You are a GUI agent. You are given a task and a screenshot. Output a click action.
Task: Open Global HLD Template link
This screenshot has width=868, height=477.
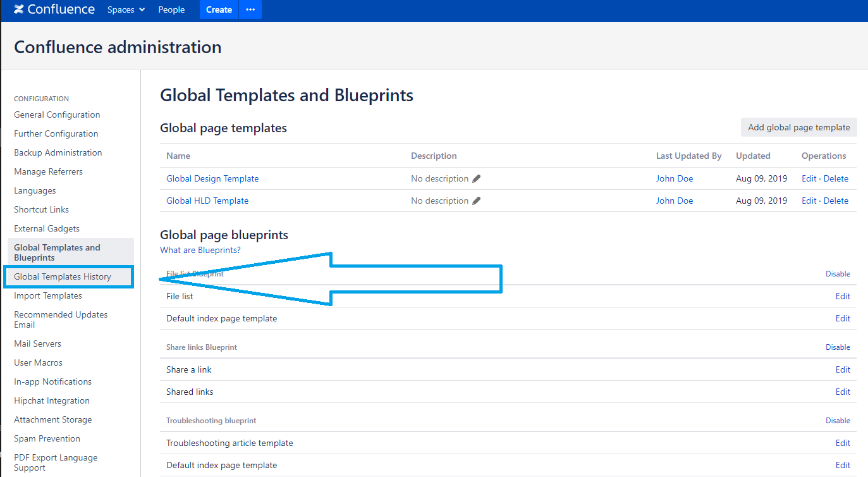click(x=207, y=201)
